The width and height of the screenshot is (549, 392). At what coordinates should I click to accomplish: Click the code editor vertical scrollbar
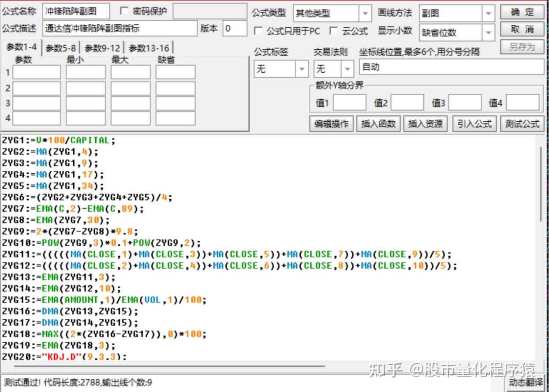click(541, 185)
